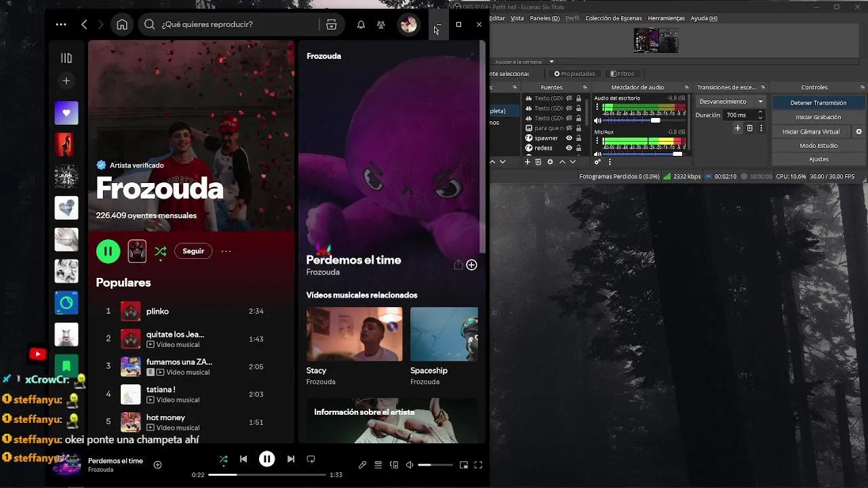Toggle shuffle in the bottom player bar
The image size is (868, 488).
click(224, 459)
